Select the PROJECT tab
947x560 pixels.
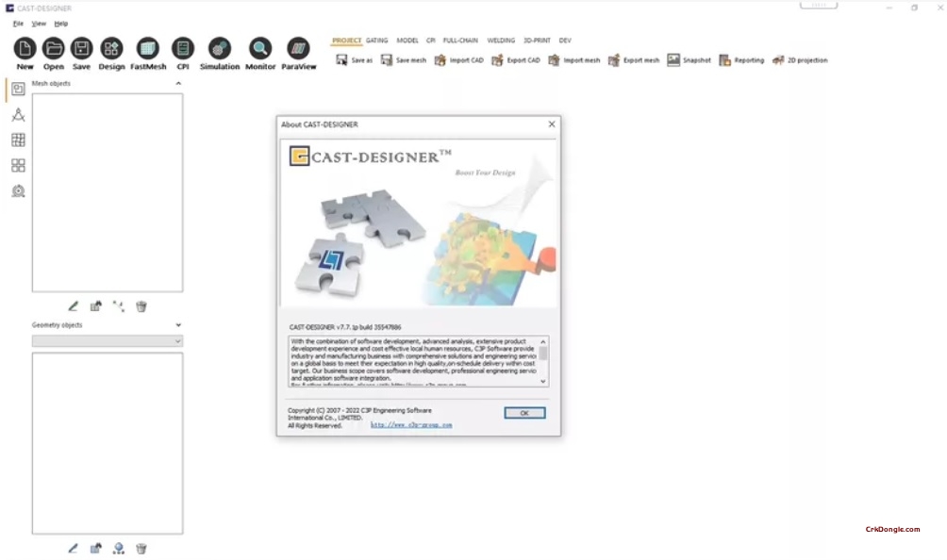347,41
